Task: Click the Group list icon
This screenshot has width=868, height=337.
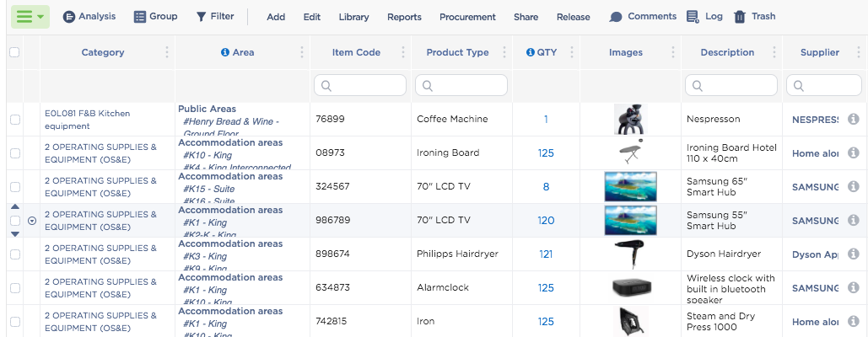Action: (x=140, y=17)
